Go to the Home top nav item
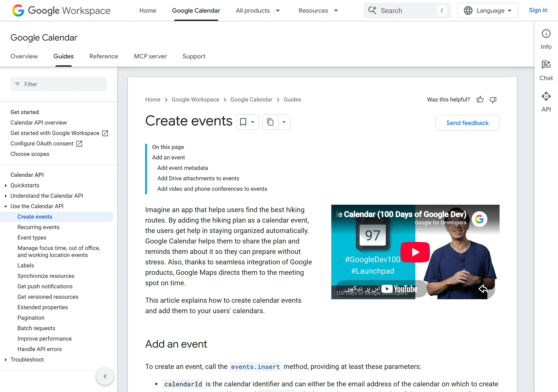The width and height of the screenshot is (558, 392). tap(148, 10)
